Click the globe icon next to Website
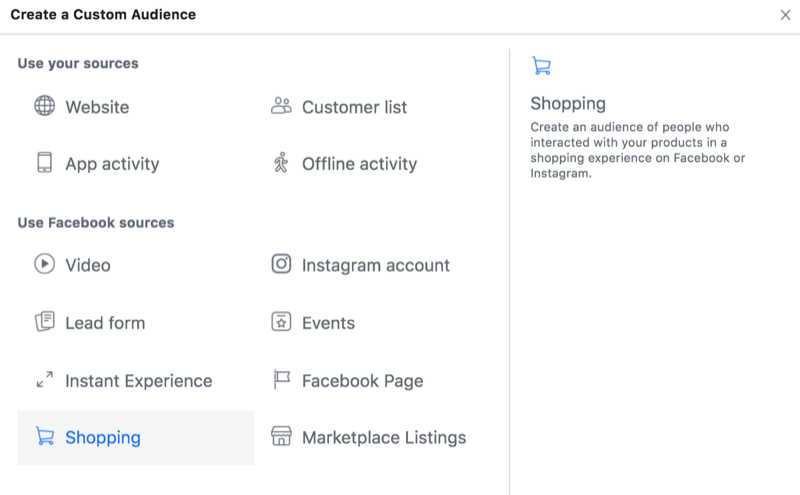This screenshot has width=800, height=495. 44,106
